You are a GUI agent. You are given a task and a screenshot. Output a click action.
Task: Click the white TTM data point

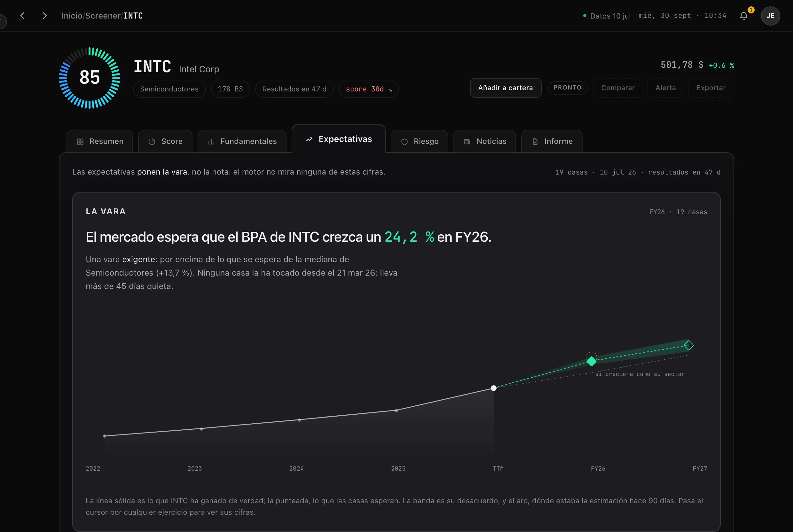point(494,388)
